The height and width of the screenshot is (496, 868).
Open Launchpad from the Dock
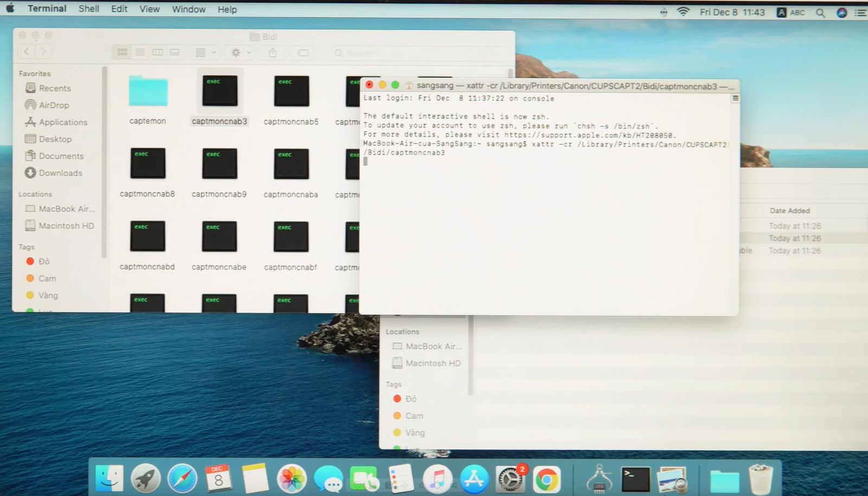145,479
